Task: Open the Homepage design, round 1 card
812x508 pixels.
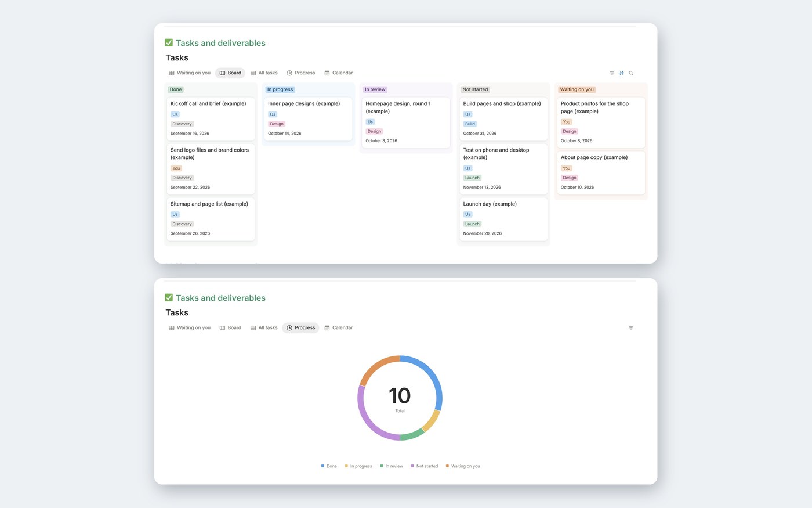Action: [x=406, y=123]
